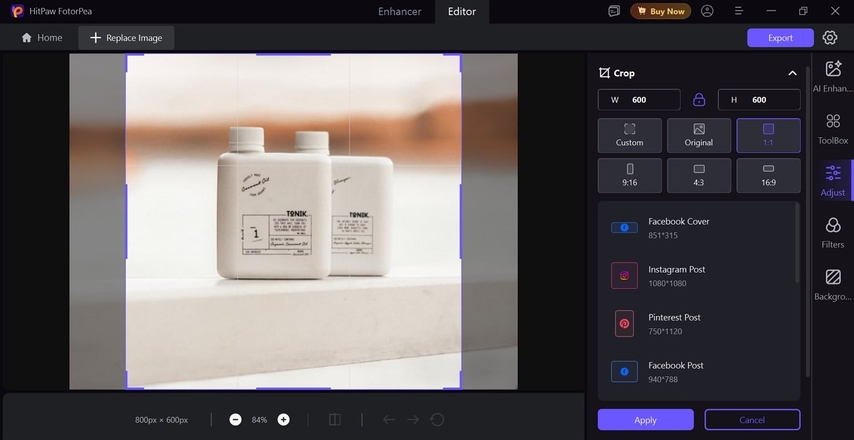Collapse the Crop section chevron
This screenshot has width=854, height=440.
(x=792, y=73)
